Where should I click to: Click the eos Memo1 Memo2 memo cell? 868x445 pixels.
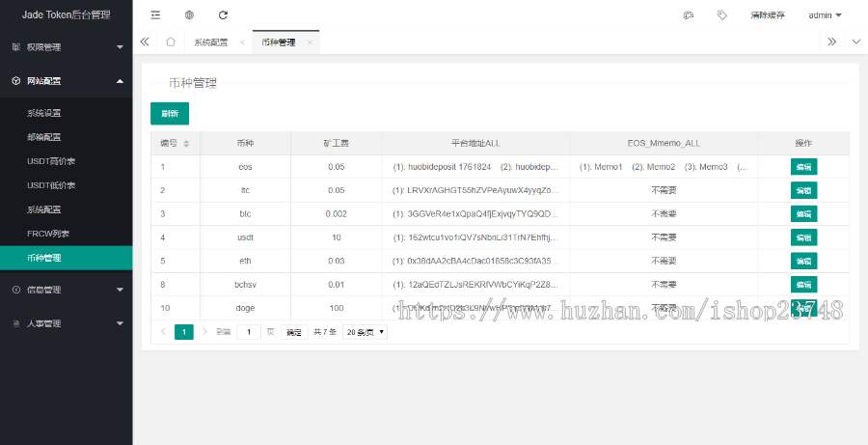click(x=664, y=167)
